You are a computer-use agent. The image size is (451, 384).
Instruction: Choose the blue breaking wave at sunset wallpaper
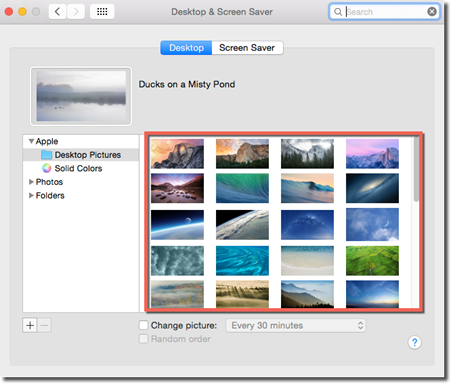point(307,188)
